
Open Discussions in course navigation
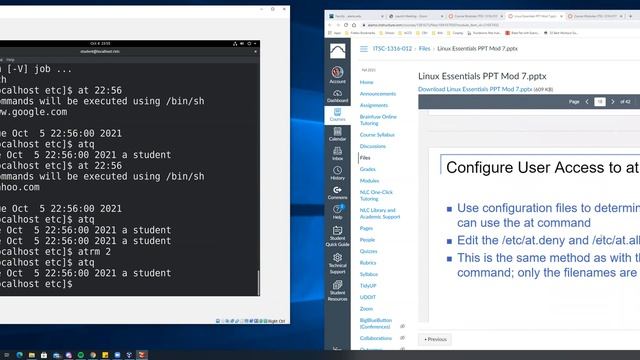[x=373, y=146]
